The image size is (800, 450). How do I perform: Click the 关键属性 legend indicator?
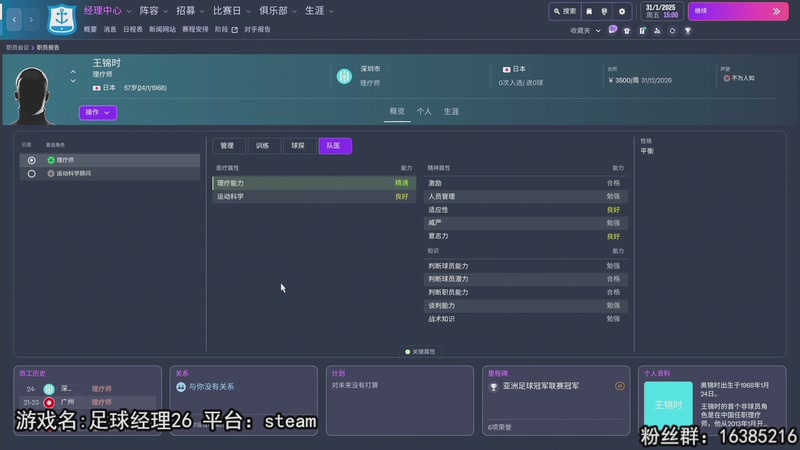[420, 352]
